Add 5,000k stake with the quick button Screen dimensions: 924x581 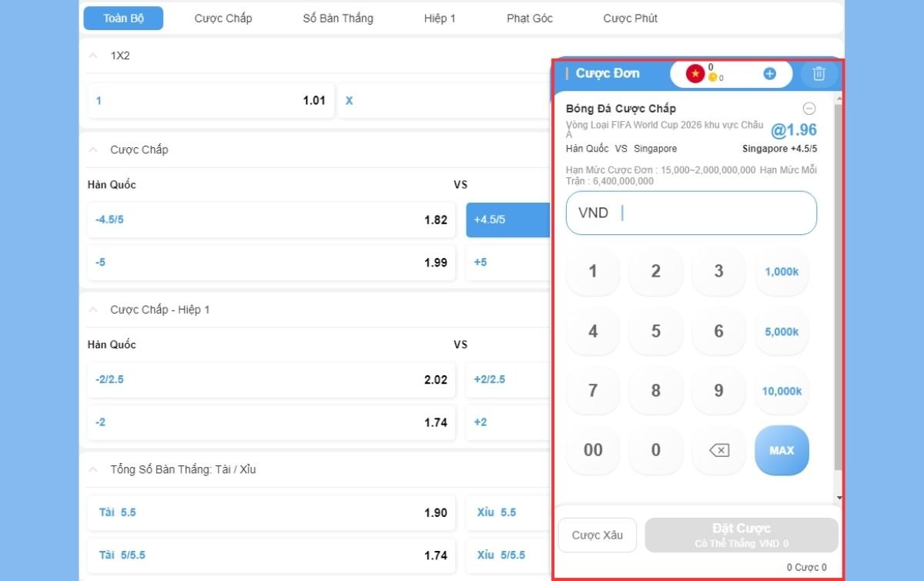782,331
